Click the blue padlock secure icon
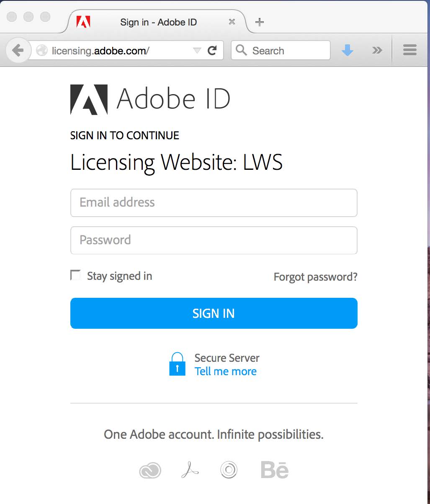430x504 pixels. 177,363
